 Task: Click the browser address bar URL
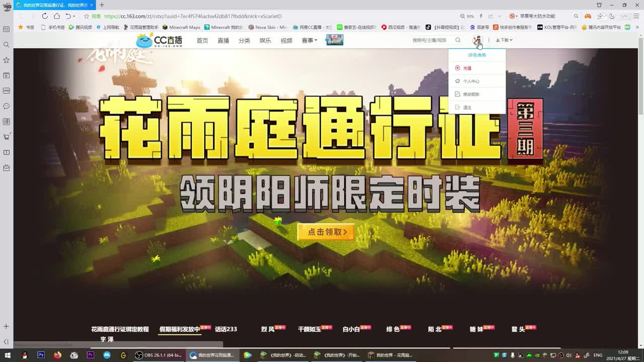(x=193, y=16)
